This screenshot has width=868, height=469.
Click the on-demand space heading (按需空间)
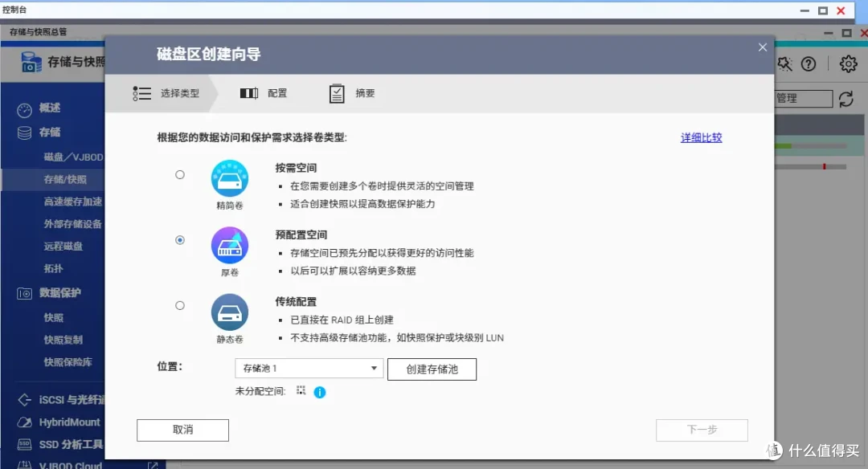(x=296, y=168)
